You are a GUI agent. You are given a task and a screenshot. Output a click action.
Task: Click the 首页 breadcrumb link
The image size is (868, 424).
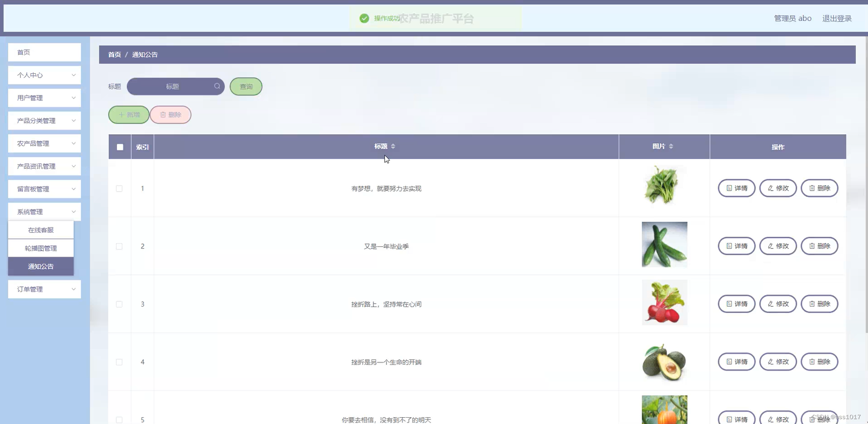click(x=115, y=54)
